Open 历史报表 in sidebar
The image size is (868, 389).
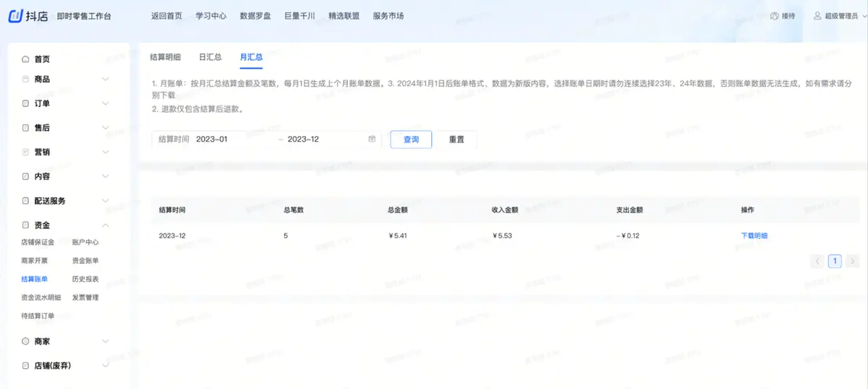[85, 279]
